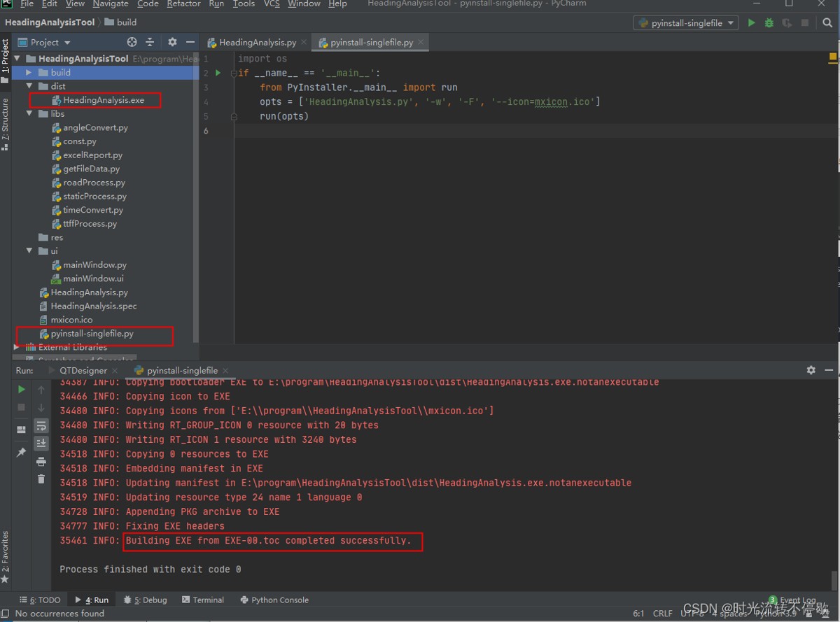Click the green Run button in top toolbar
Viewport: 840px width, 622px height.
(751, 23)
